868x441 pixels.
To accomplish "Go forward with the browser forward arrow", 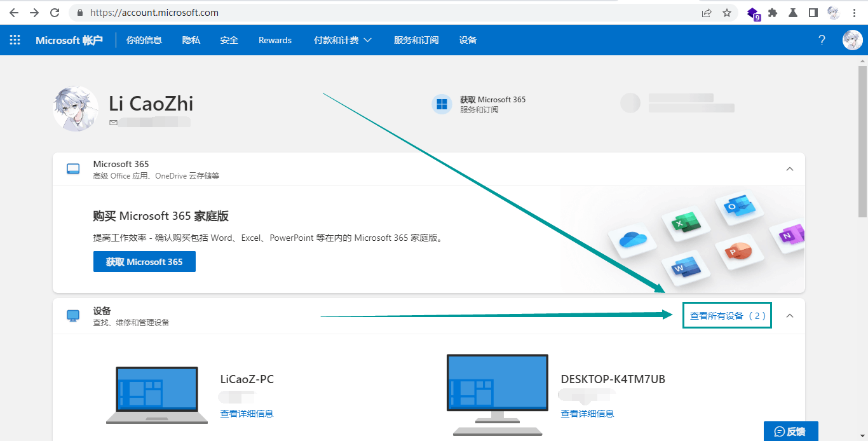I will click(x=34, y=13).
